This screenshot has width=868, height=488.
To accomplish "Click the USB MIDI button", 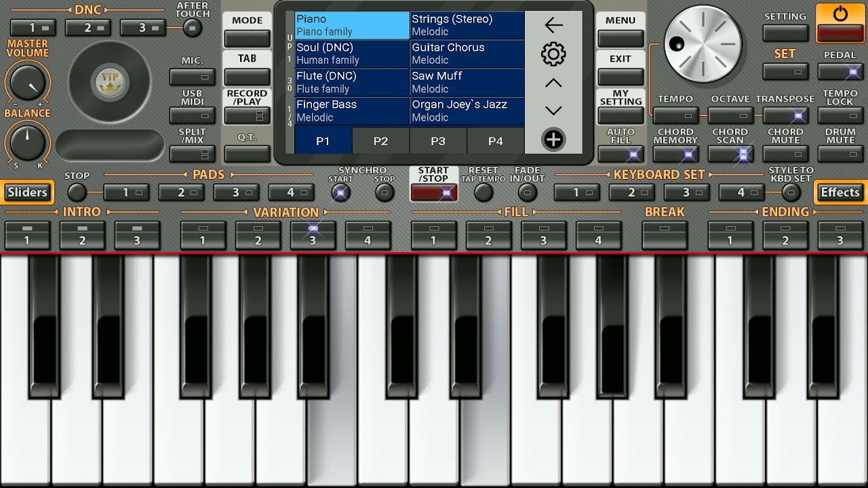I will 192,115.
